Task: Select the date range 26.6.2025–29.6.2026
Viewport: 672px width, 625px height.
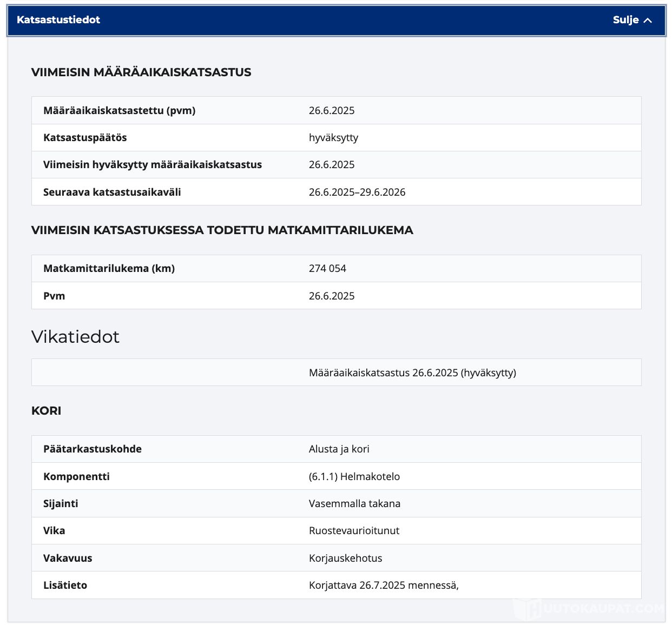Action: [357, 192]
